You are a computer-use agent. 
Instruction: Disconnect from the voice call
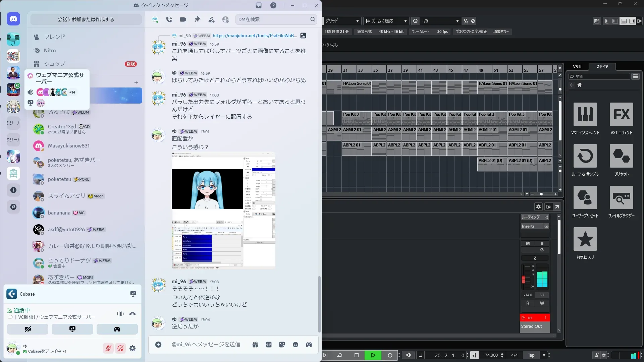point(132,314)
